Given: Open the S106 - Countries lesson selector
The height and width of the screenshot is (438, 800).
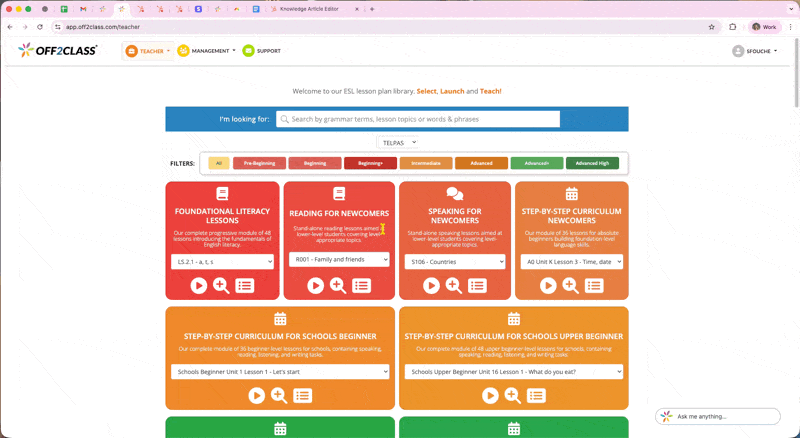Looking at the screenshot, I should point(455,262).
